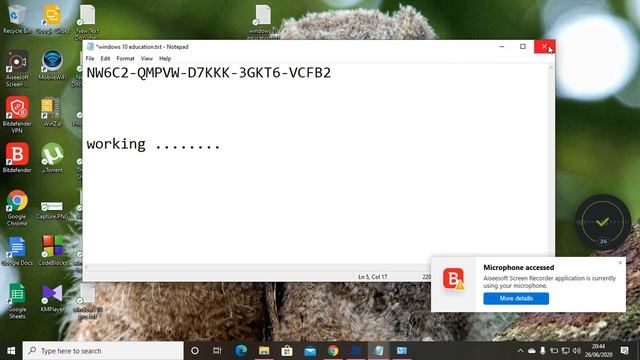
Task: Open the View menu in Notepad
Action: [147, 58]
